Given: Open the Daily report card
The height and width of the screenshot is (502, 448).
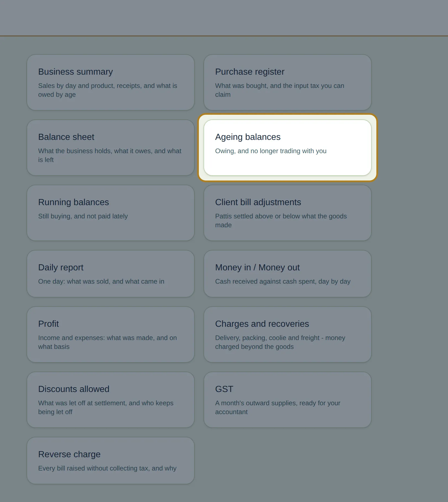Looking at the screenshot, I should point(111,274).
